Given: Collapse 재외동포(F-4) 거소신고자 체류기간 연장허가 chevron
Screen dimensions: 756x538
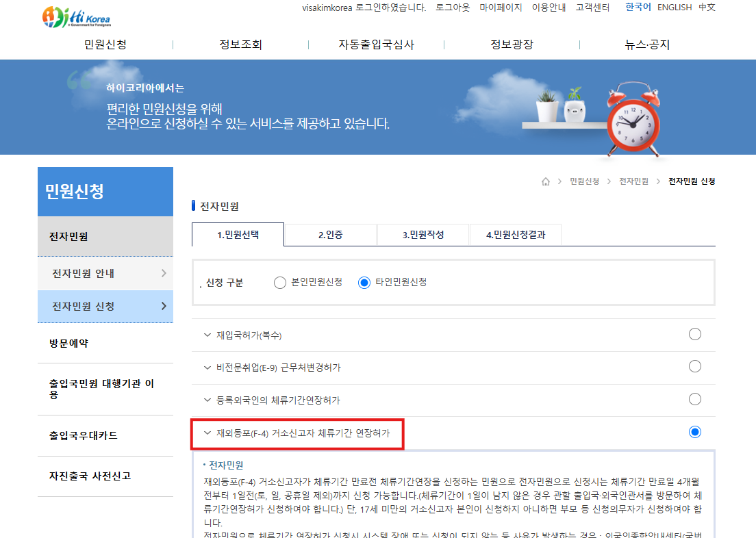Looking at the screenshot, I should (207, 433).
